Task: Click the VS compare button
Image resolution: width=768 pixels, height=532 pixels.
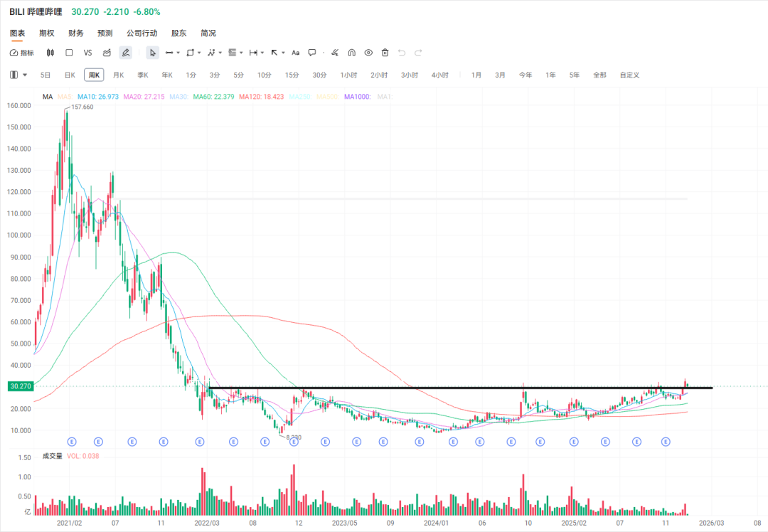Action: (87, 53)
